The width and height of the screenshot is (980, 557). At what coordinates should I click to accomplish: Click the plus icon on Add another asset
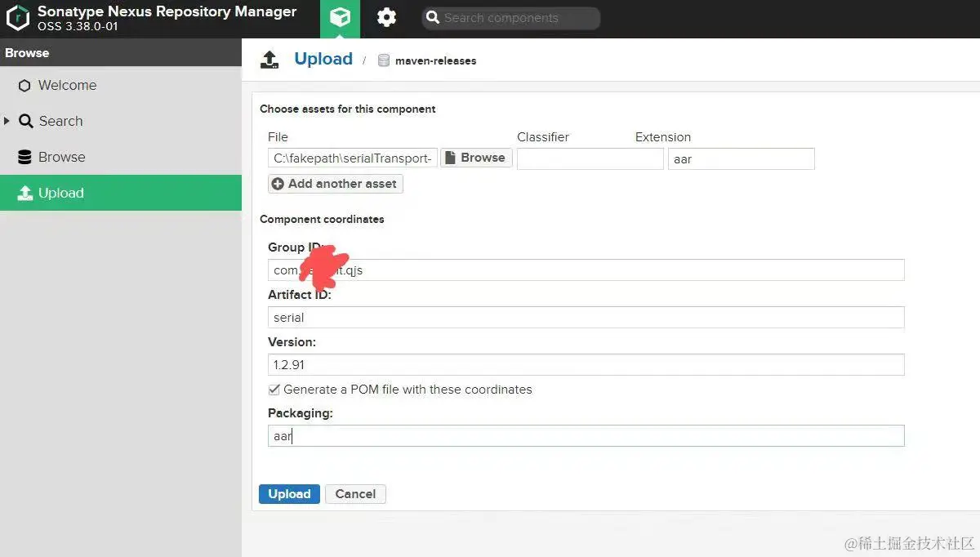coord(278,184)
